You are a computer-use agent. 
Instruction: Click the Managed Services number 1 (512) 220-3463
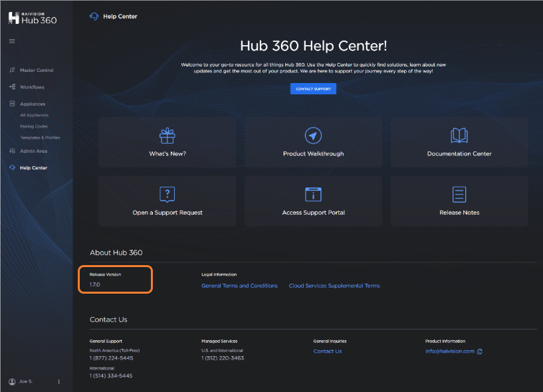223,358
